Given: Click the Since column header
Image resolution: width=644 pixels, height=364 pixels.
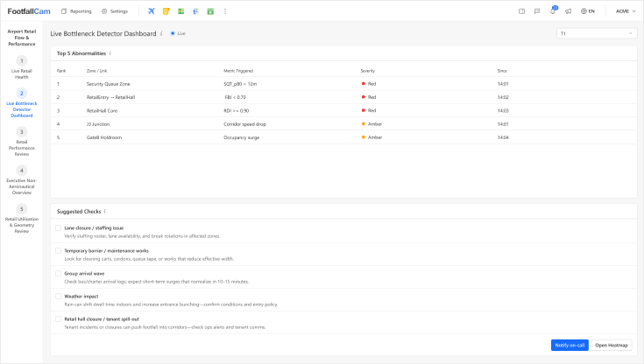Looking at the screenshot, I should pyautogui.click(x=502, y=71).
